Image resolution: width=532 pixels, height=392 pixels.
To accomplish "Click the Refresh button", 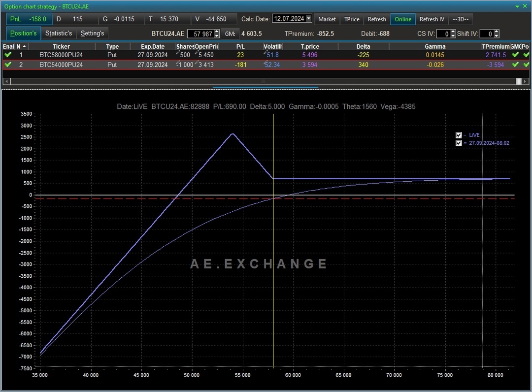I will [x=377, y=19].
